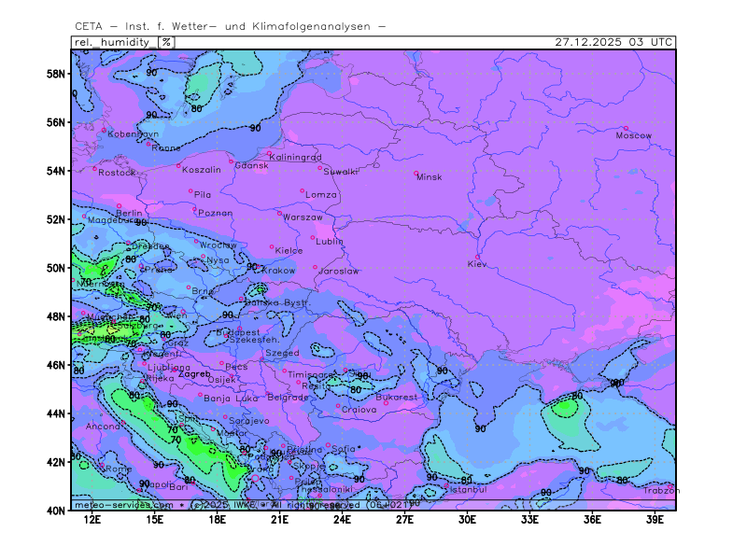Viewport: 747px width, 560px height.
Task: Select the Rostock city label
Action: click(117, 173)
